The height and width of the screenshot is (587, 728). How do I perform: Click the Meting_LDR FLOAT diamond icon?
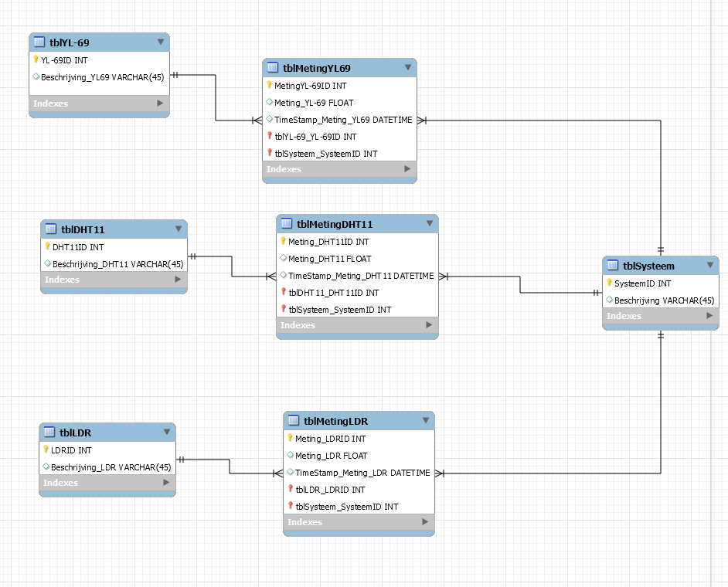coord(290,455)
